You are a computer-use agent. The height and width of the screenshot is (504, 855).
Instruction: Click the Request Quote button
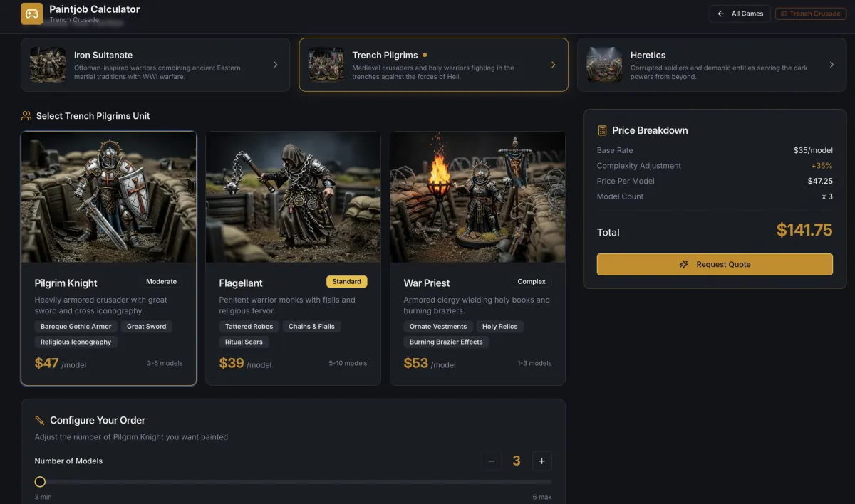point(715,264)
